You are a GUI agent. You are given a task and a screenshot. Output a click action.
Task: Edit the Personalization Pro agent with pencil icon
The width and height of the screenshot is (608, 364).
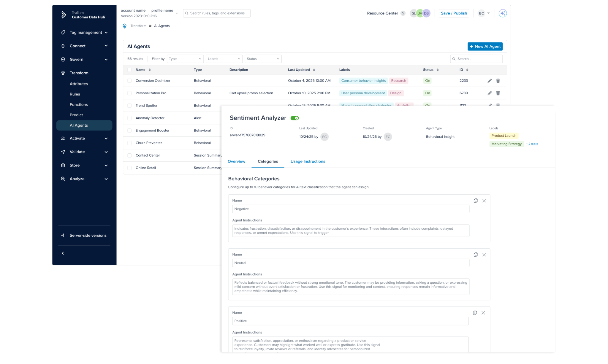pyautogui.click(x=490, y=93)
